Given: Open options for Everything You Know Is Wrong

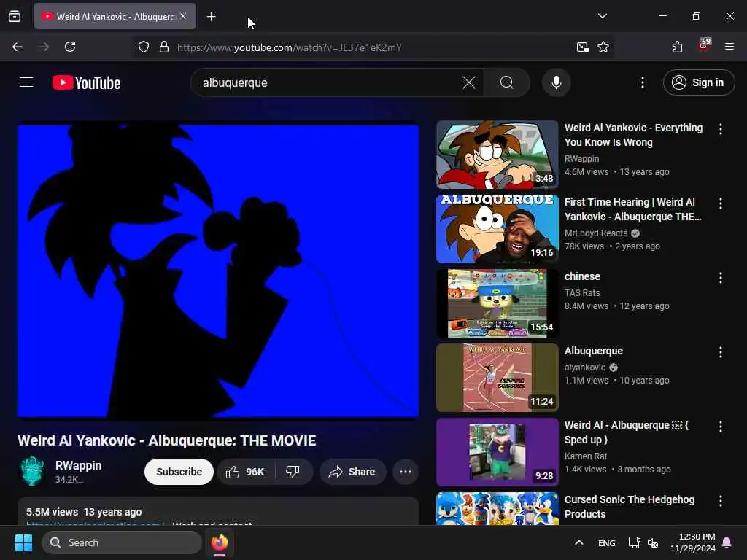Looking at the screenshot, I should click(x=720, y=129).
